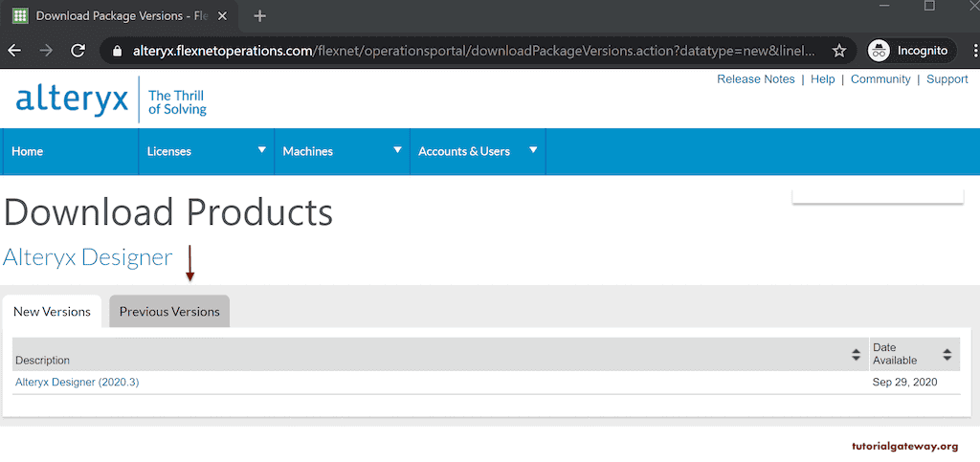Open a new tab with plus icon

pyautogui.click(x=260, y=15)
